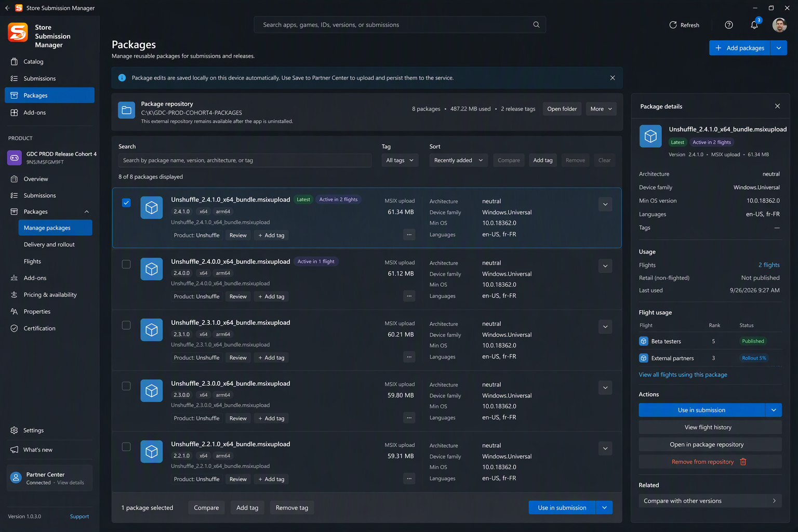798x532 pixels.
Task: Open Catalog in the sidebar
Action: pyautogui.click(x=49, y=62)
